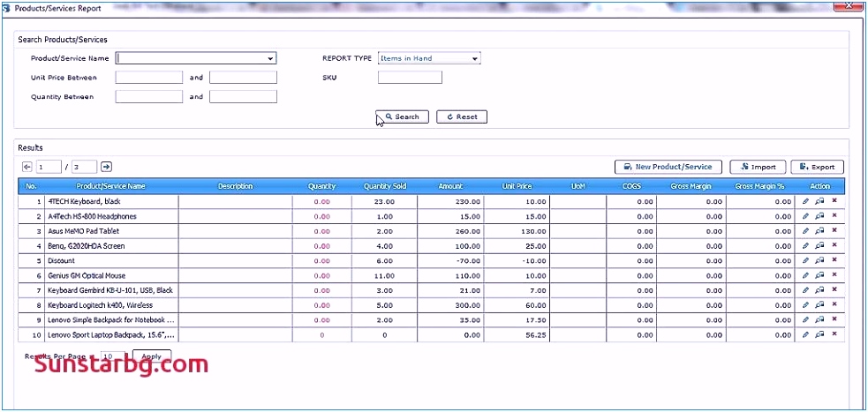Select the amount cell -70.00
Image resolution: width=868 pixels, height=412 pixels.
pos(450,260)
